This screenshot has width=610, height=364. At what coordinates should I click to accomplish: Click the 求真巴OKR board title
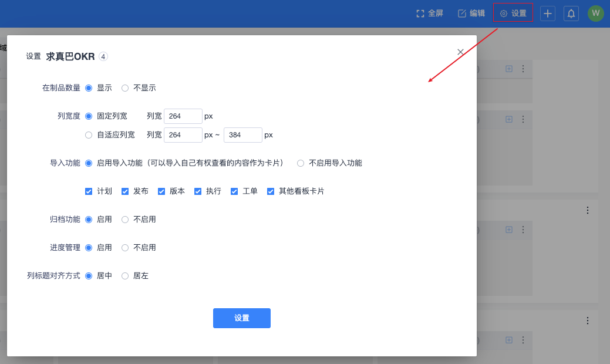coord(70,57)
